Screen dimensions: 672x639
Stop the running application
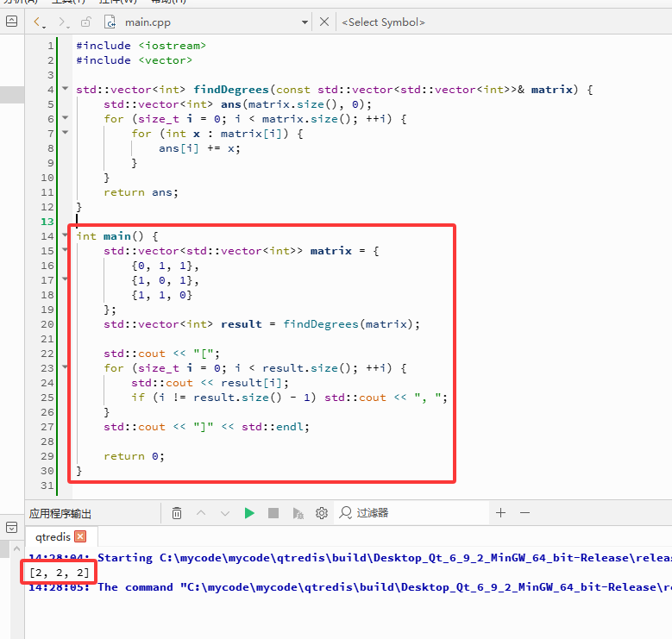pyautogui.click(x=273, y=512)
